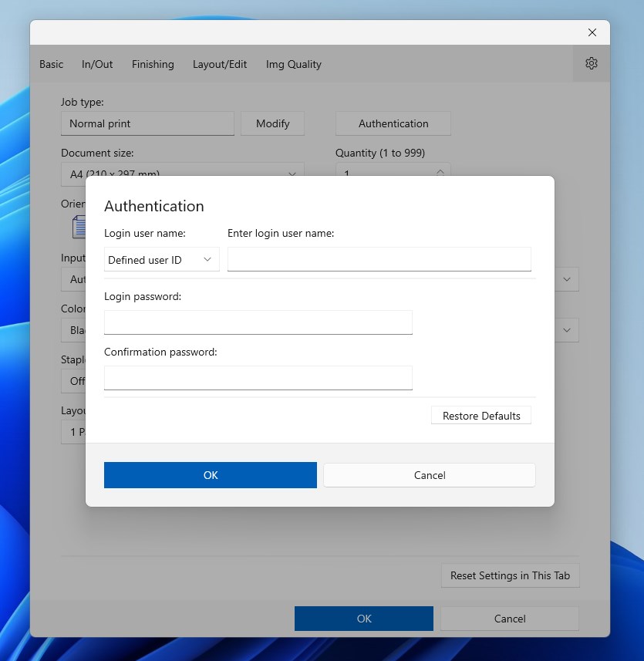Cancel the Authentication dialog
Screen dimensions: 644x661
point(430,475)
